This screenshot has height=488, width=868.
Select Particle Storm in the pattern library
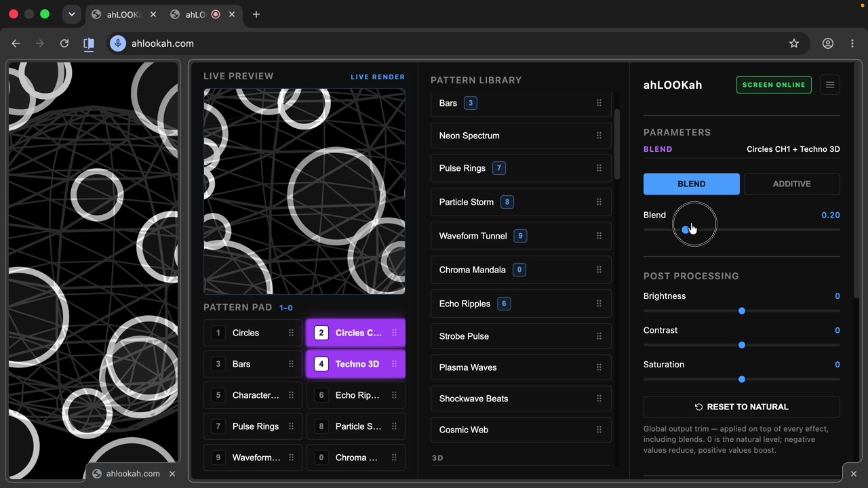tap(521, 202)
